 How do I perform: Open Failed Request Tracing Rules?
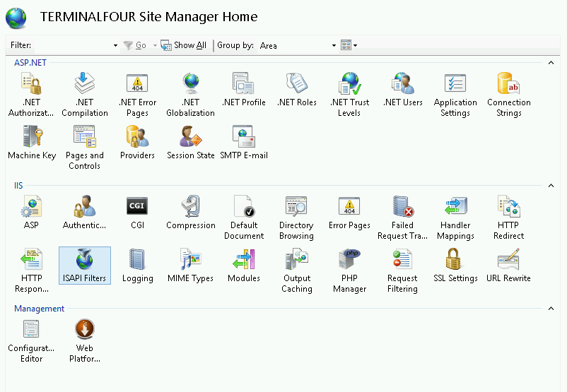402,217
